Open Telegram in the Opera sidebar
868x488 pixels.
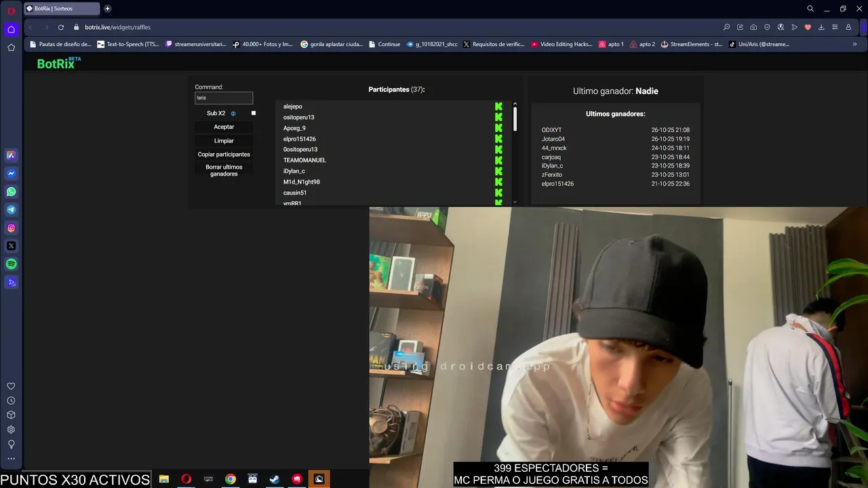[x=11, y=210]
